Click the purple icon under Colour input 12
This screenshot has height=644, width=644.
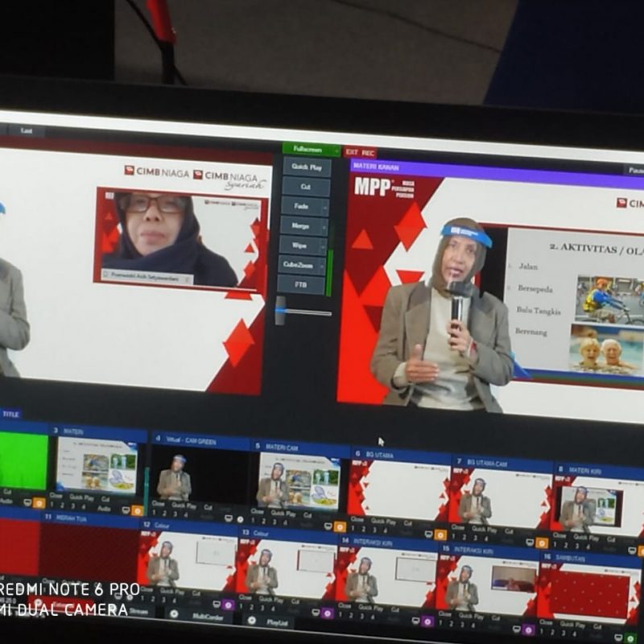(x=228, y=605)
